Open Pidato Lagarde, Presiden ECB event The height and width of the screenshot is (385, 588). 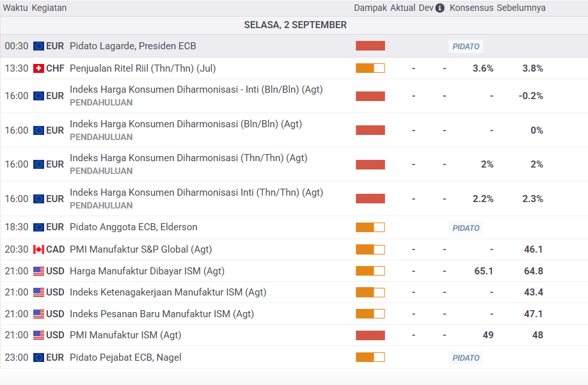tap(132, 46)
